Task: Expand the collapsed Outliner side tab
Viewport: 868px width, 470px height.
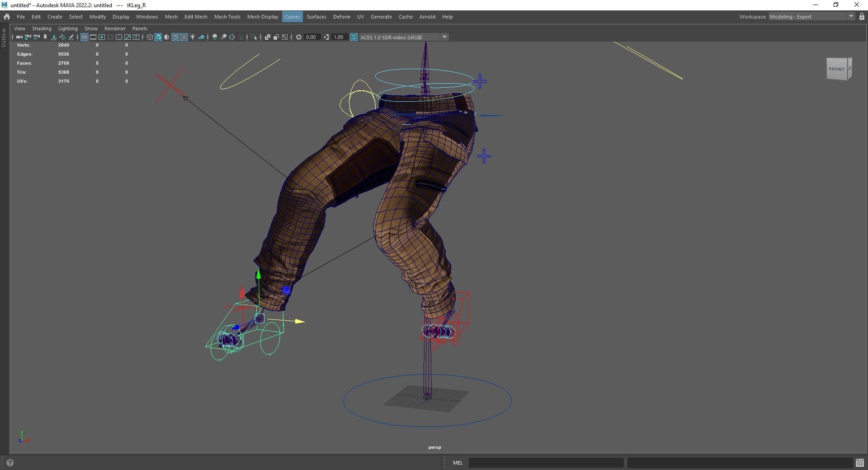Action: tap(4, 38)
